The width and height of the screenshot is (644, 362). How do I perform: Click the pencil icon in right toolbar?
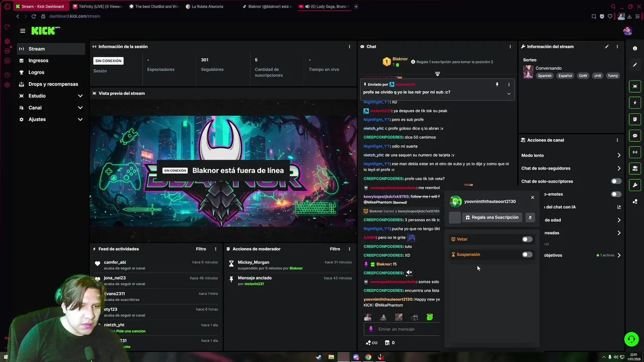point(635,65)
